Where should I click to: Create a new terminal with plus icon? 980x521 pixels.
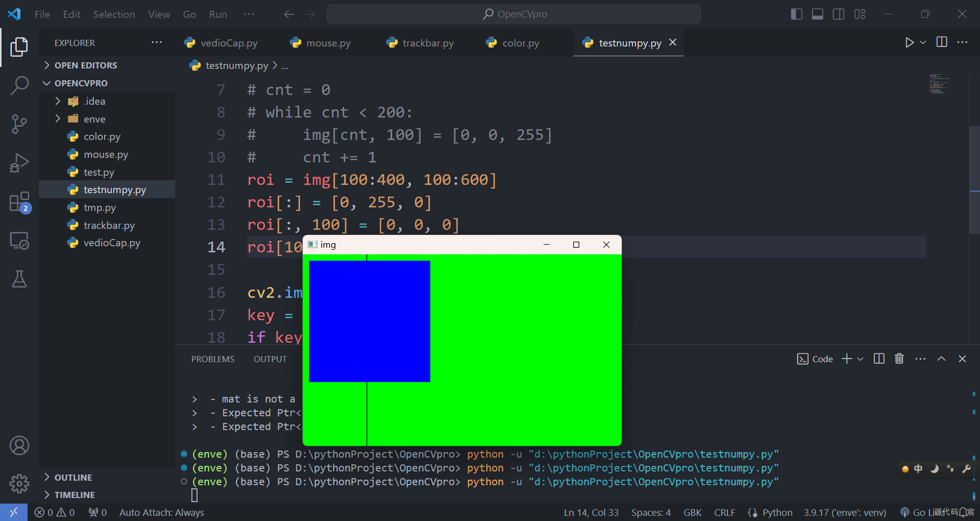(x=847, y=359)
